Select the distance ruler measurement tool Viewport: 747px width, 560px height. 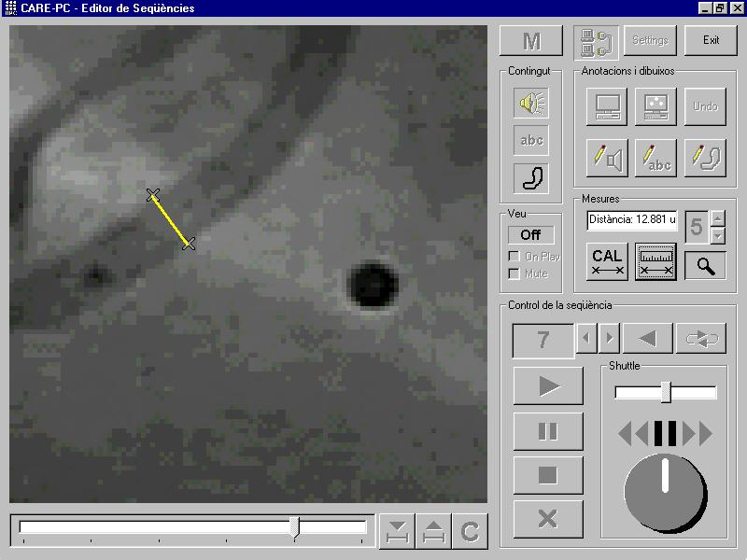point(655,262)
